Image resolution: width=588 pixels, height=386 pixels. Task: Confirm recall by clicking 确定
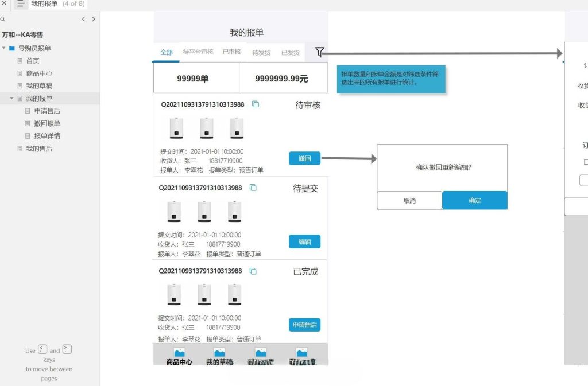474,200
